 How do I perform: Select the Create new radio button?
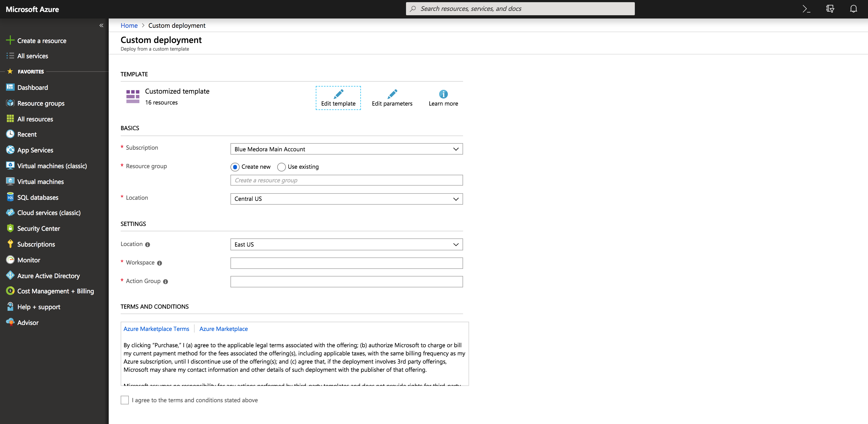[235, 167]
